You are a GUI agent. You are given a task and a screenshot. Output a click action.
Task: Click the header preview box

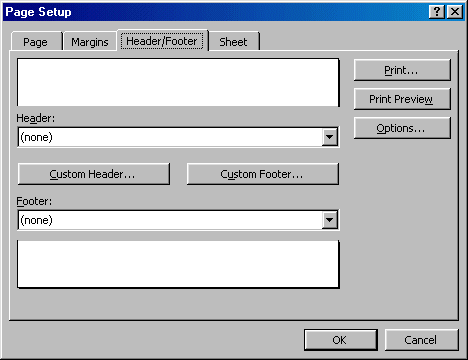coord(178,83)
